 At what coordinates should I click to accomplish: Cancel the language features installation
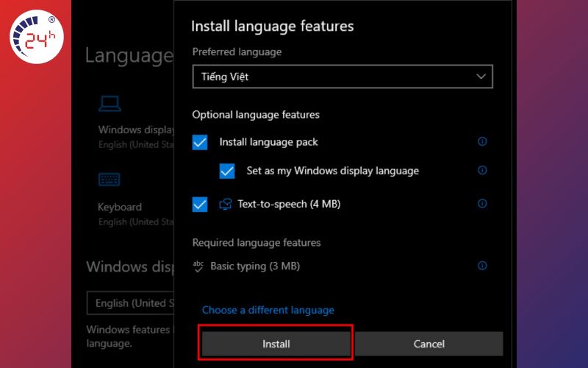(x=429, y=344)
